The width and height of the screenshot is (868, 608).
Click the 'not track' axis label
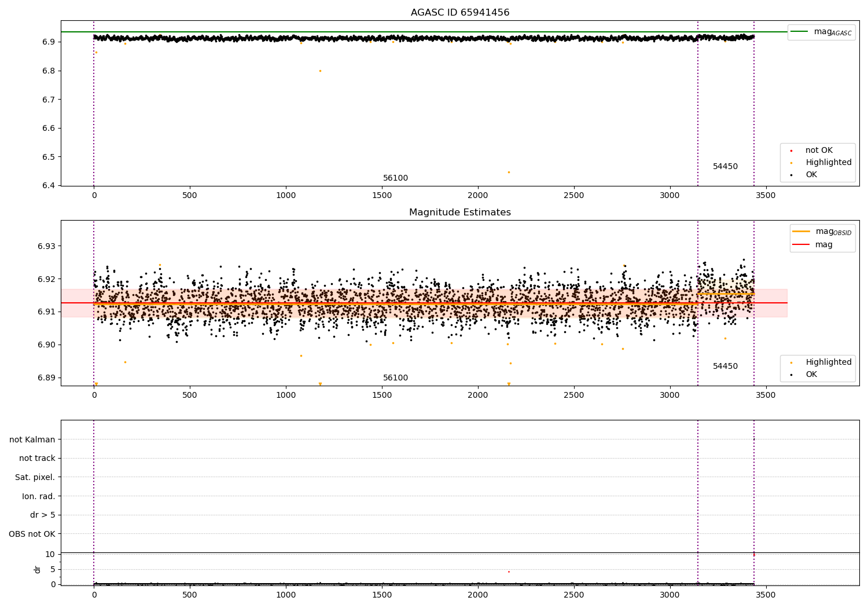pos(37,459)
